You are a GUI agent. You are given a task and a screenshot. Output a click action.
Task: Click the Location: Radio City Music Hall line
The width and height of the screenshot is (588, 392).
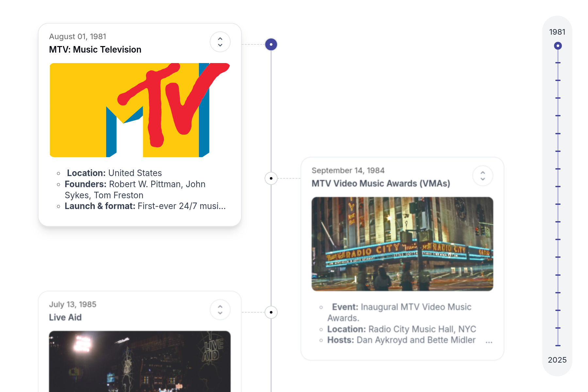(402, 329)
